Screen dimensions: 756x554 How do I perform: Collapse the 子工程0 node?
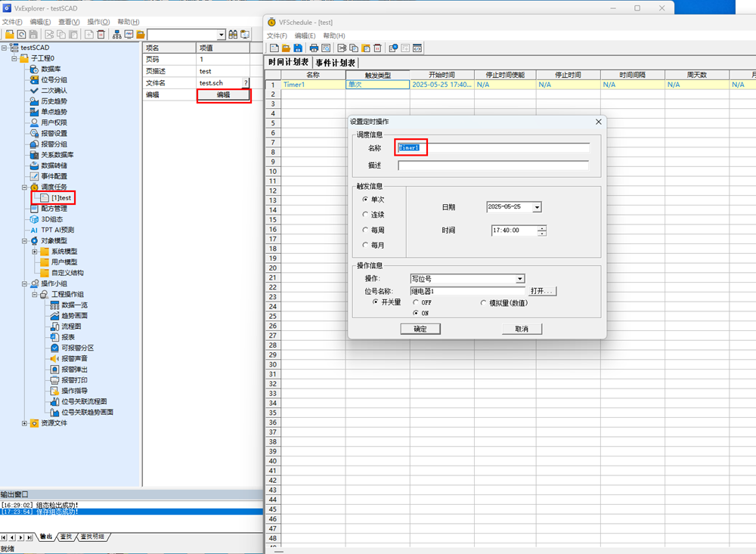14,58
